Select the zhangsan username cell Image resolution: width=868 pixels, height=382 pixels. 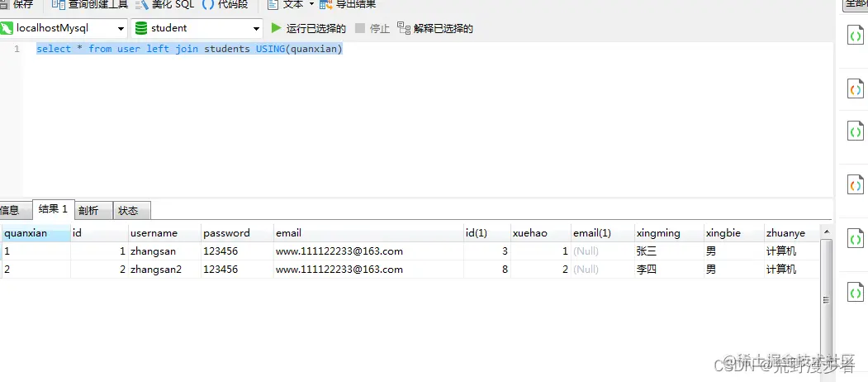[164, 251]
